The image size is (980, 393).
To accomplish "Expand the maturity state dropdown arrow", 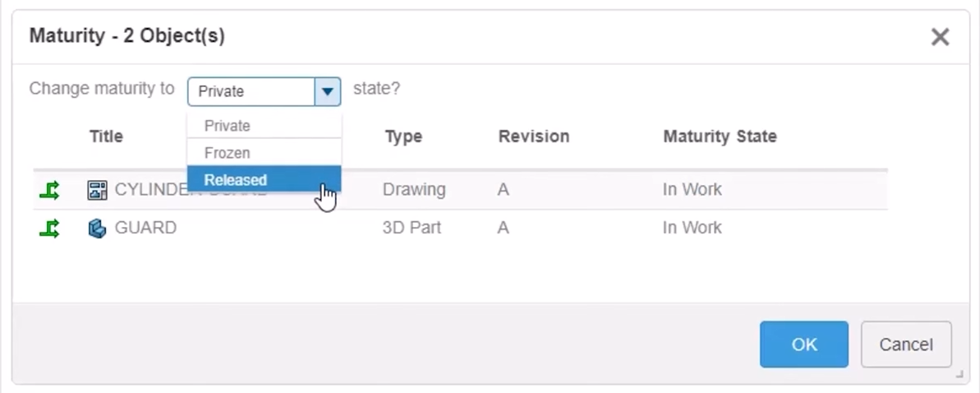I will [x=327, y=91].
